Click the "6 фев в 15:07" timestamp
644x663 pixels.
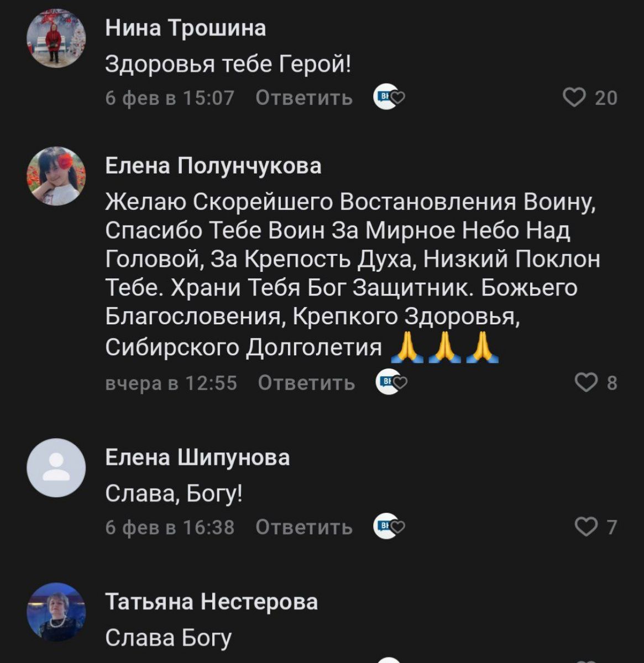click(x=170, y=98)
